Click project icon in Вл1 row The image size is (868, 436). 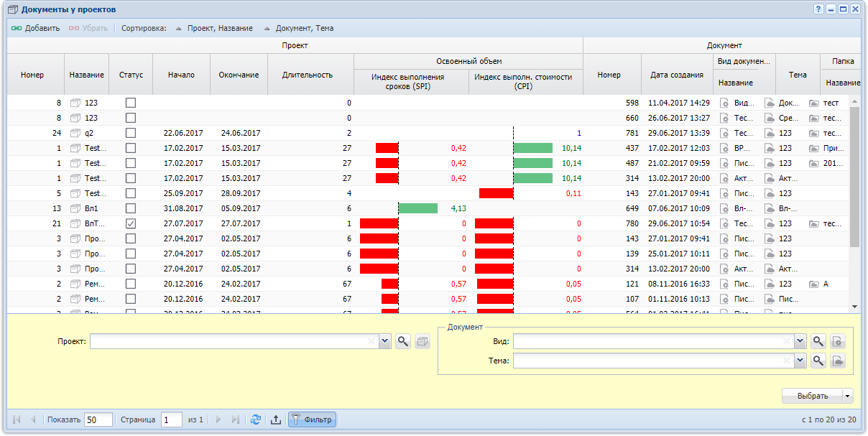(75, 208)
